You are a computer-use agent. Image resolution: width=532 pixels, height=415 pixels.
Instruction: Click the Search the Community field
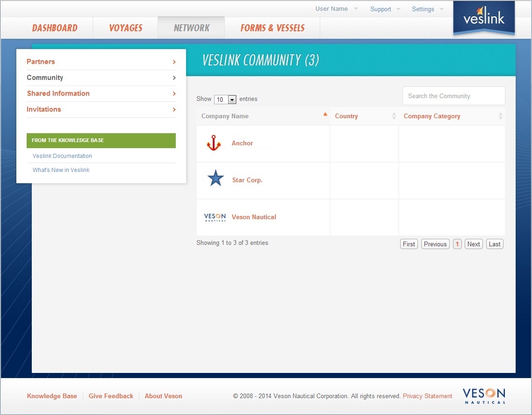(453, 96)
